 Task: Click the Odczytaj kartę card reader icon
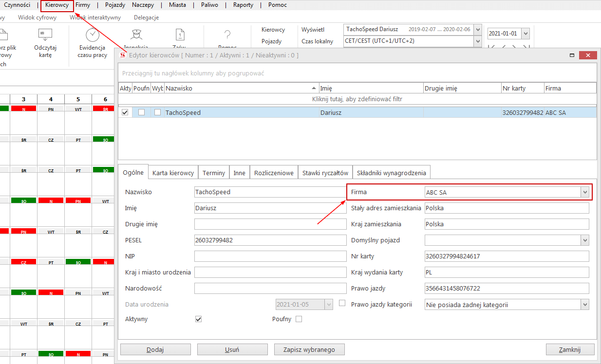point(45,35)
